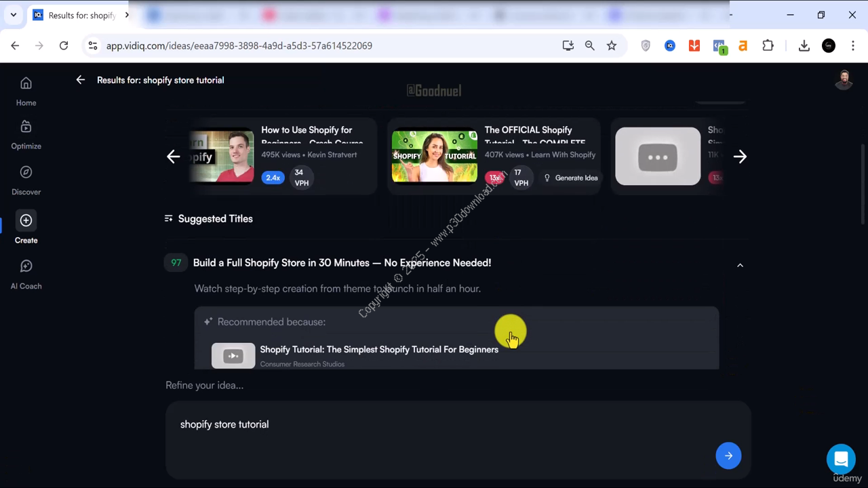The width and height of the screenshot is (868, 488).
Task: Open the support chat bubble widget
Action: point(841,459)
